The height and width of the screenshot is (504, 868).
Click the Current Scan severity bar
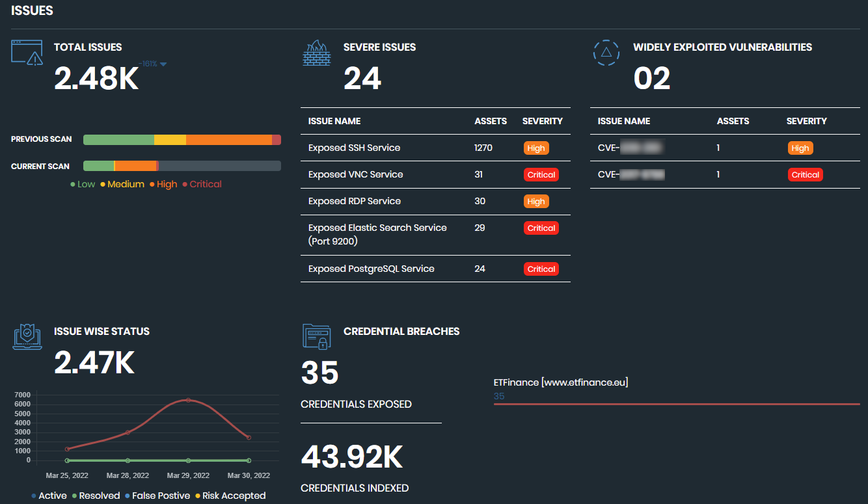pyautogui.click(x=182, y=166)
